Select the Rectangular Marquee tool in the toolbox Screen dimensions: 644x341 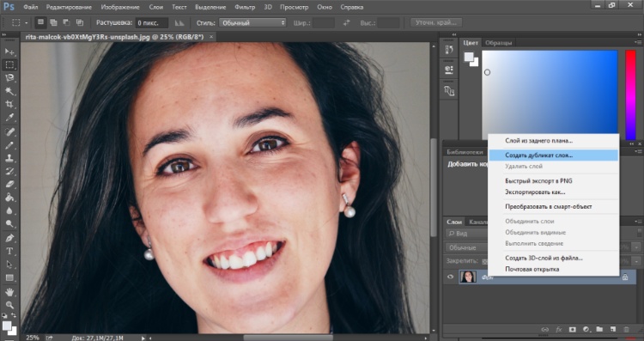pyautogui.click(x=9, y=65)
